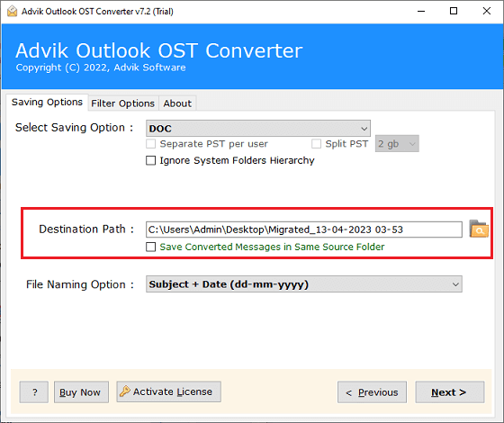Image resolution: width=504 pixels, height=423 pixels.
Task: Click the Buy Now button
Action: click(x=81, y=392)
